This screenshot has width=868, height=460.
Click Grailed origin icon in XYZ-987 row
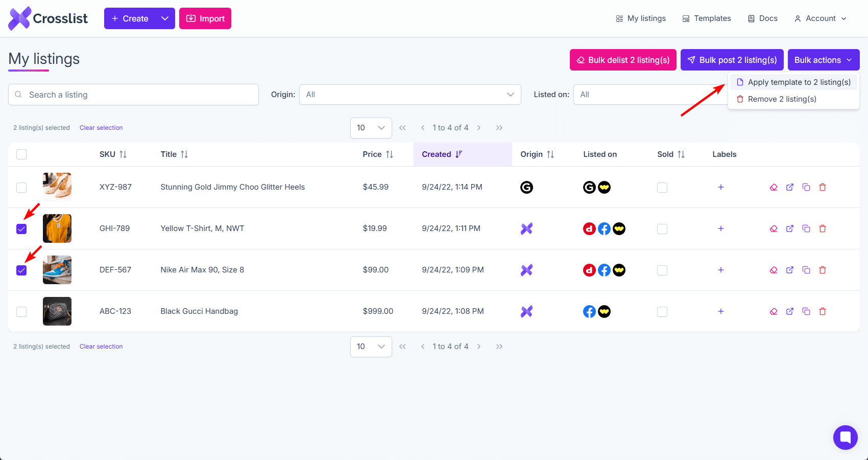click(x=526, y=187)
